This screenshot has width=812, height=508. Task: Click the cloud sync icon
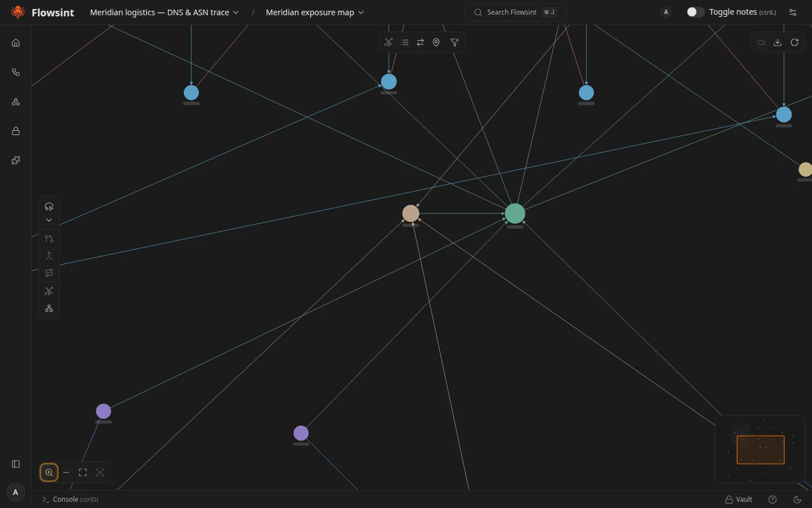[761, 42]
